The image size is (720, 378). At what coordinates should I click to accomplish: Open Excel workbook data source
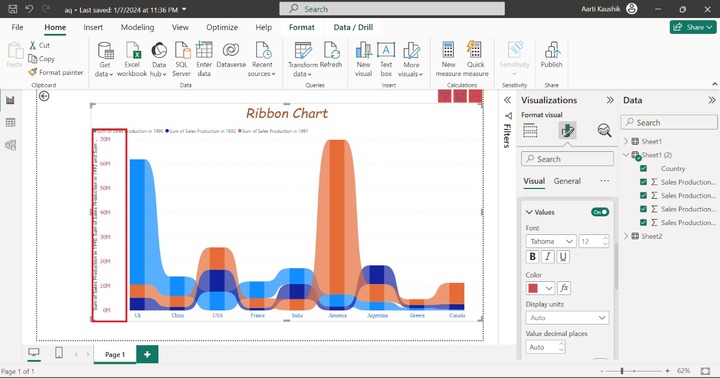coord(132,59)
